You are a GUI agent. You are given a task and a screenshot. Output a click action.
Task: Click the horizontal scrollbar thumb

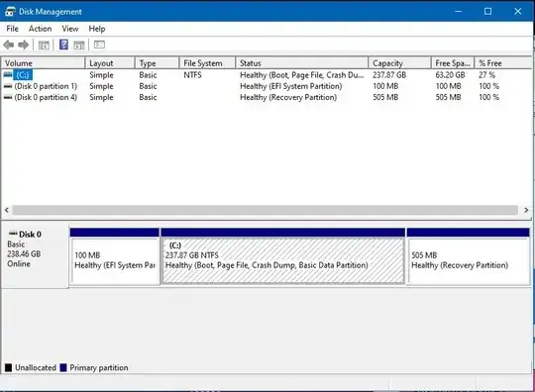tap(266, 210)
